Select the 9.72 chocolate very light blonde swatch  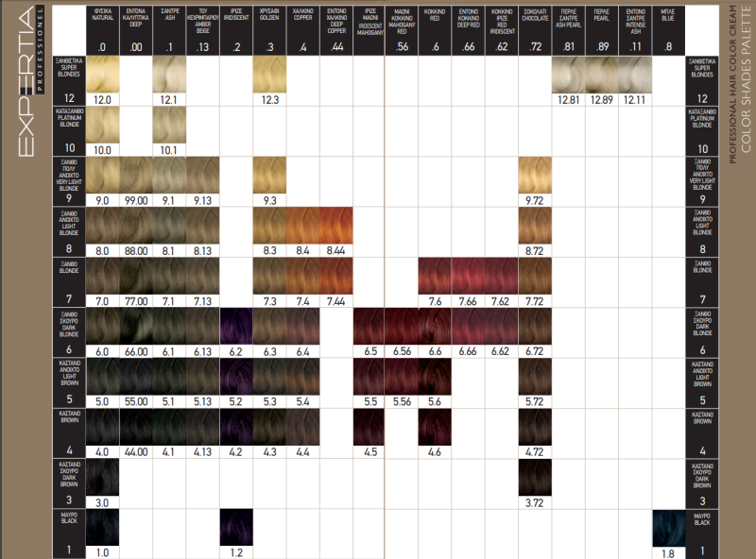[x=535, y=175]
